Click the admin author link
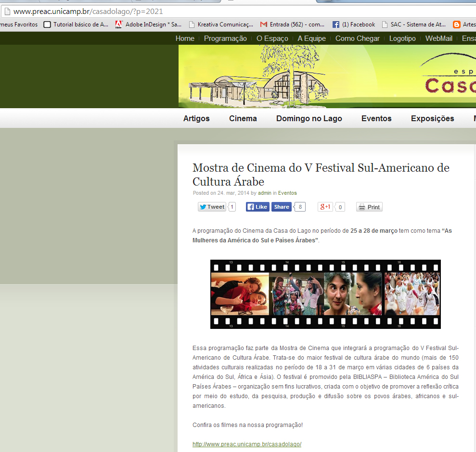 click(265, 193)
